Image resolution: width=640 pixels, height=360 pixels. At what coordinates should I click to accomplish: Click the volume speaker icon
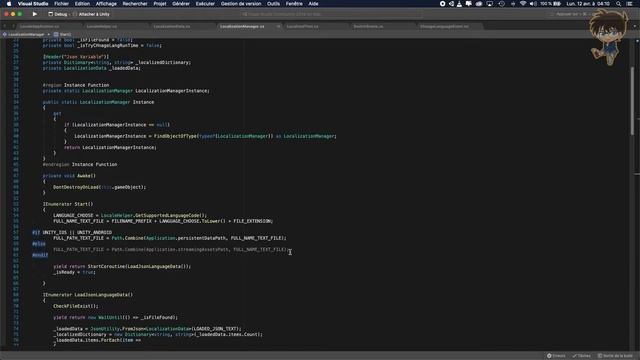[x=533, y=4]
